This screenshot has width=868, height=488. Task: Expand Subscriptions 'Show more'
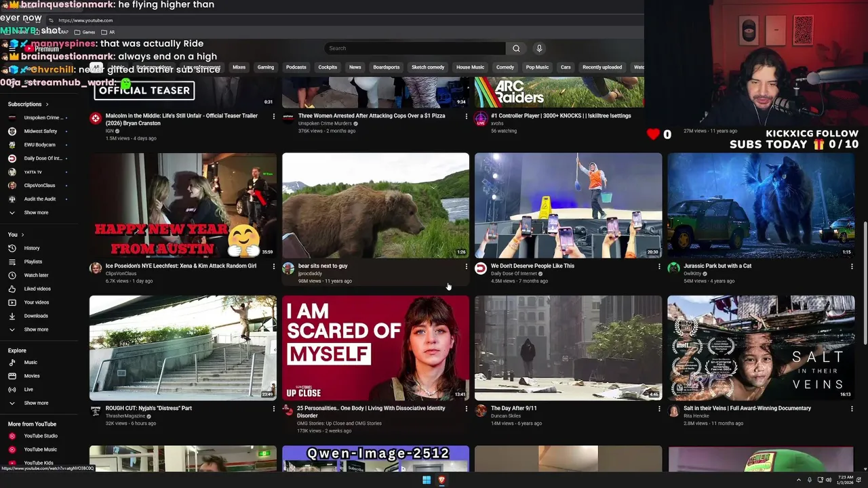[36, 213]
